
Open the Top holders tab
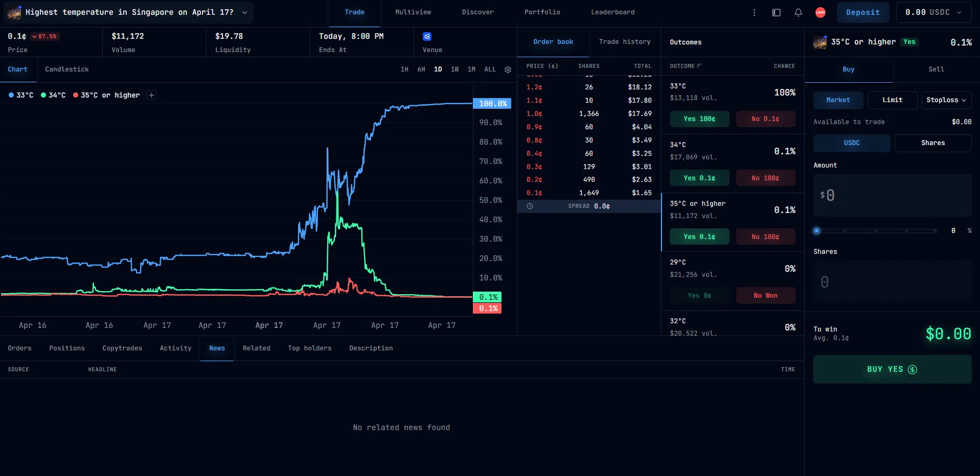(x=309, y=348)
